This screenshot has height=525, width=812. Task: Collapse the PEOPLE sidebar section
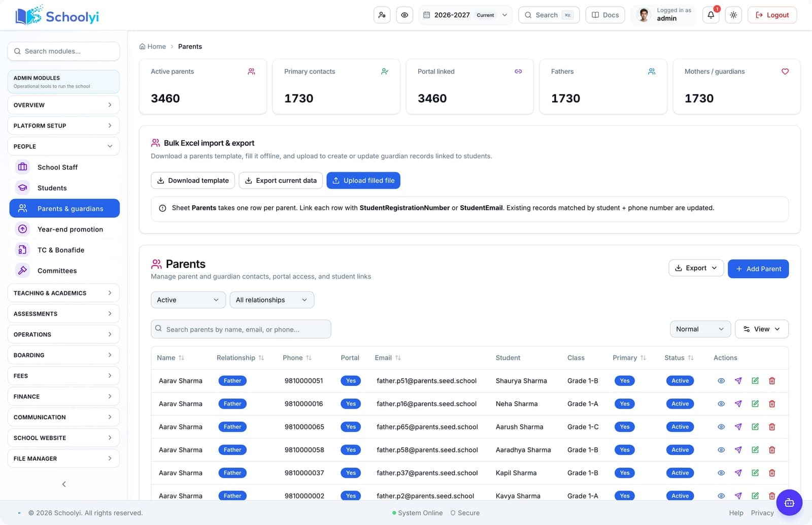(63, 146)
